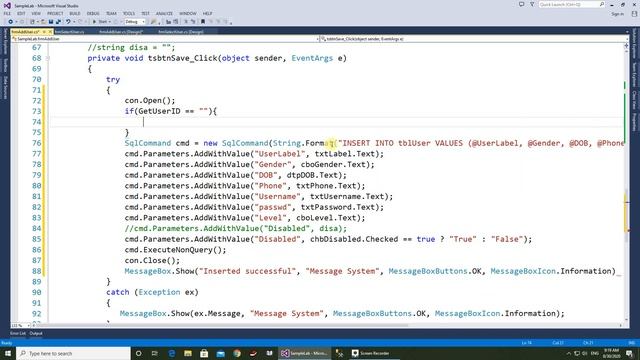Open the DEBUG menu
Screen dimensions: 640x360
[x=93, y=13]
